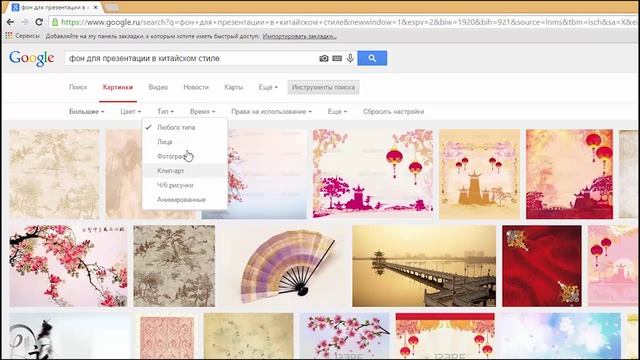Open the yellowed parchment thumbnail in bottom row
640x360 pixels.
[249, 336]
